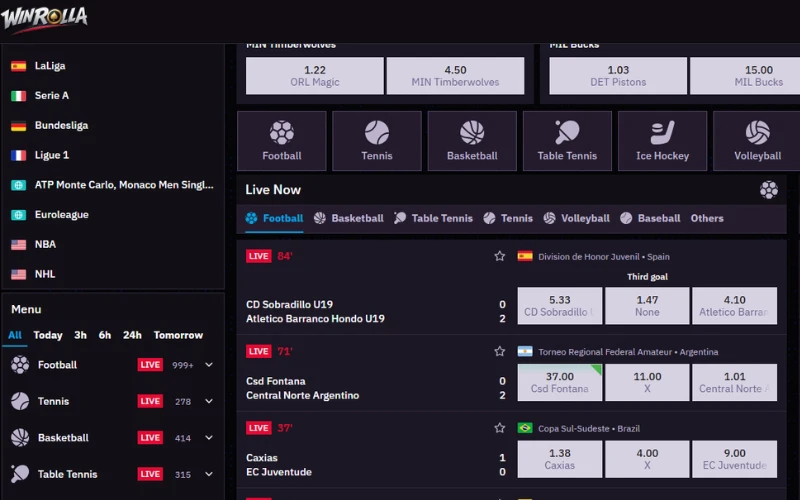Bet on DET Pistons at 1.03
Screen dimensions: 800x500
(618, 76)
